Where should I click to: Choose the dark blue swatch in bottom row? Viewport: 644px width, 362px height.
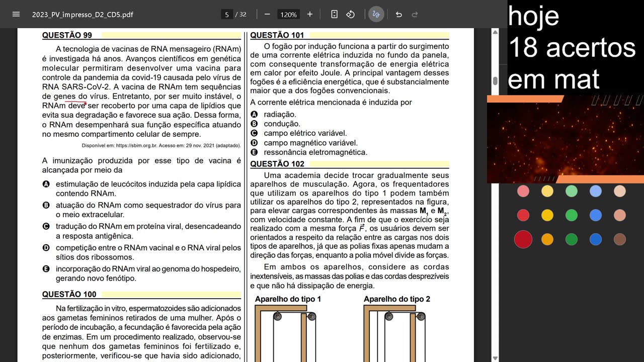[x=596, y=239]
